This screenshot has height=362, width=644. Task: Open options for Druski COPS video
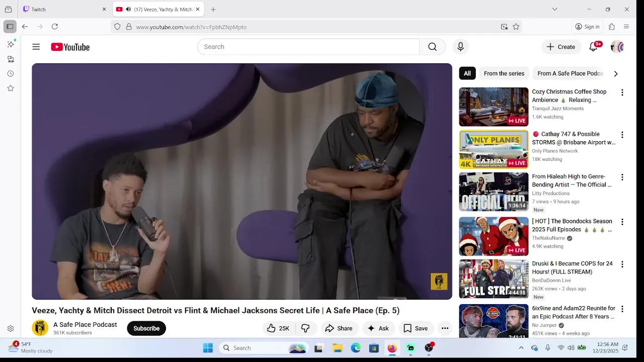(622, 264)
